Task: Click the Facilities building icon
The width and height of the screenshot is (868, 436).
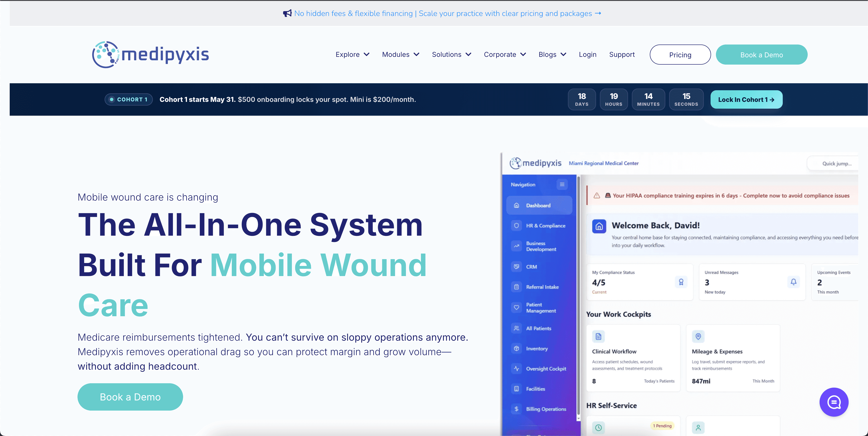Action: point(516,389)
